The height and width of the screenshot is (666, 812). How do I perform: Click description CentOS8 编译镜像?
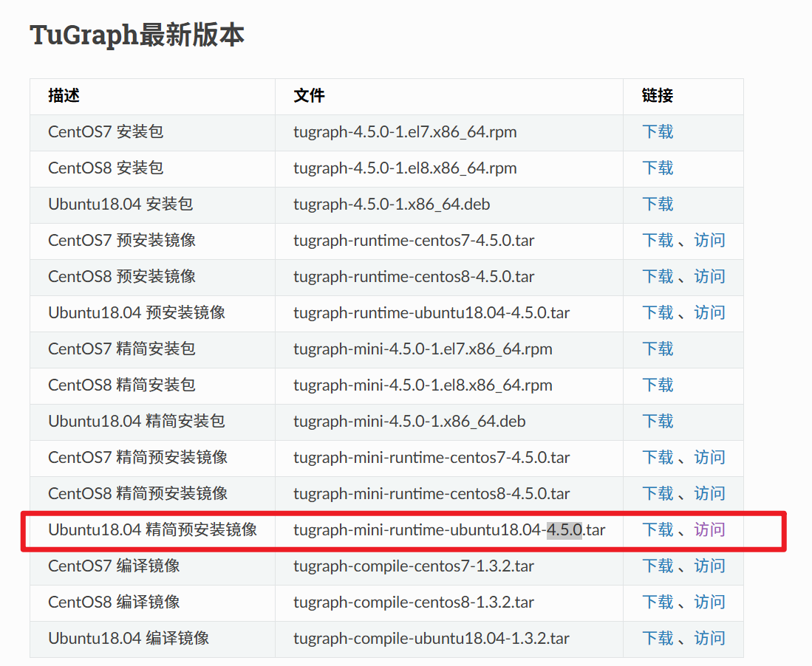click(x=114, y=603)
